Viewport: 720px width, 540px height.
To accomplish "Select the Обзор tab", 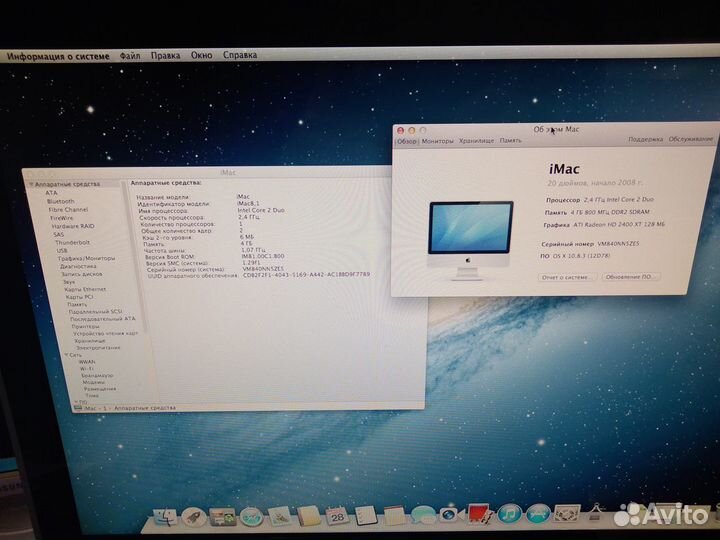I will tap(406, 141).
